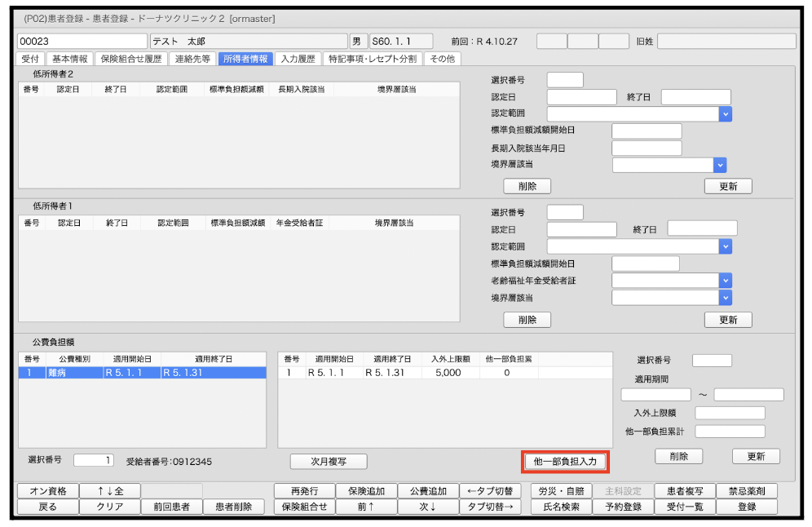Expand 認定範囲 dropdown in 低所得者2
Image resolution: width=812 pixels, height=527 pixels.
[725, 113]
